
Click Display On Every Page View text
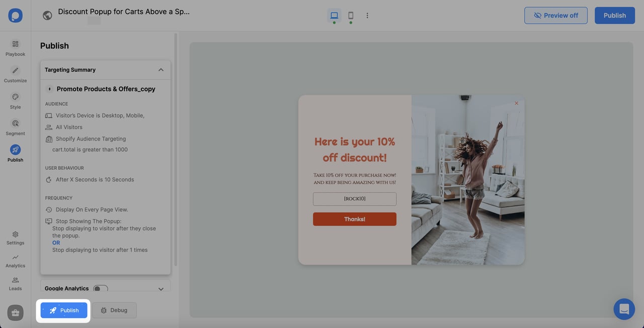point(92,210)
